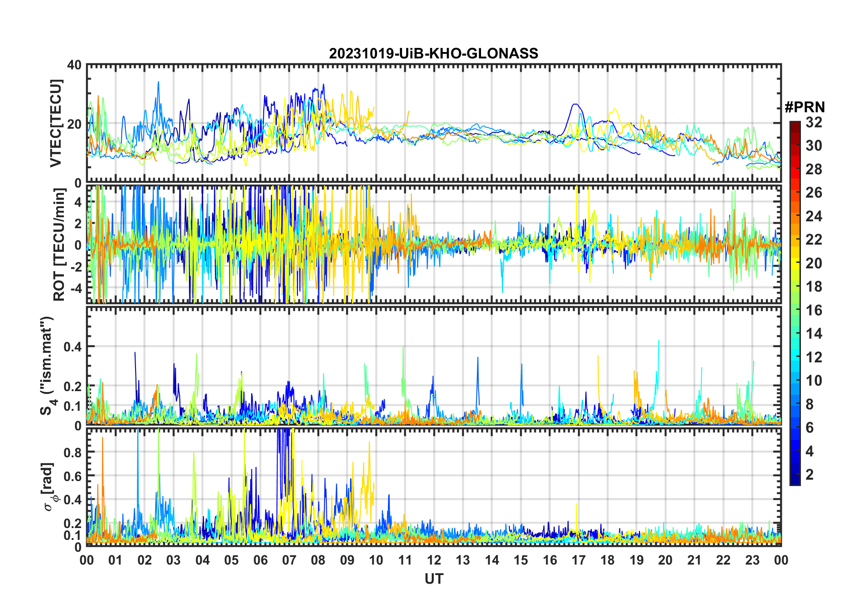This screenshot has height=607, width=868.
Task: Click the UT x-axis label
Action: [434, 579]
